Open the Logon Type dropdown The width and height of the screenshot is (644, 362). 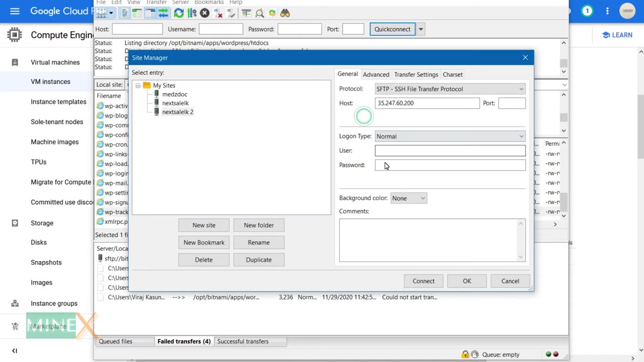click(x=450, y=136)
